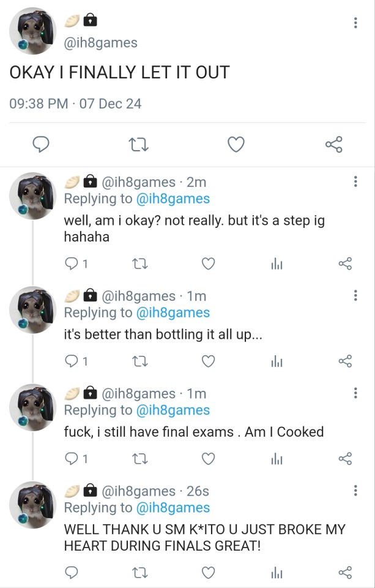Tap @ih8games handle under main tweet avatar name

pyautogui.click(x=101, y=42)
